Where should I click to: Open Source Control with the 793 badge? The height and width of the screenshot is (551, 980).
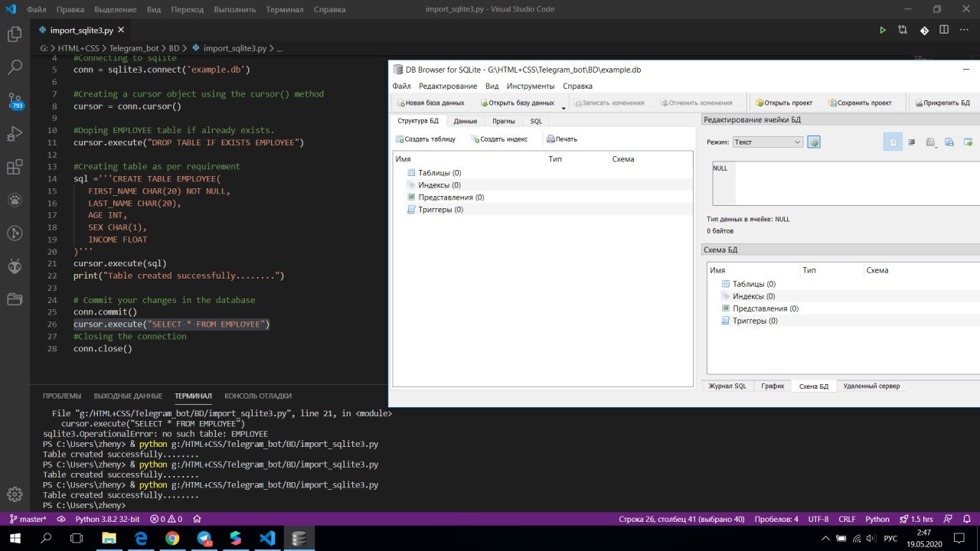point(15,100)
